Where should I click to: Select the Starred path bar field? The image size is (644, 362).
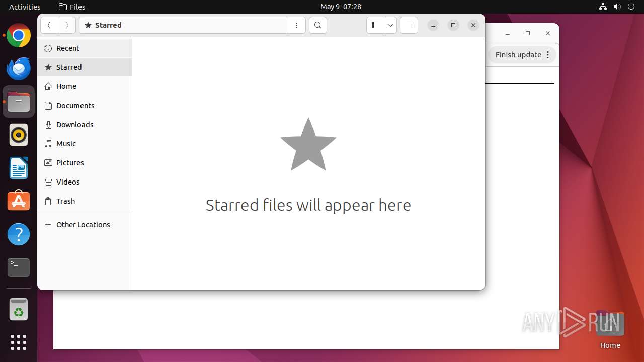coord(184,25)
